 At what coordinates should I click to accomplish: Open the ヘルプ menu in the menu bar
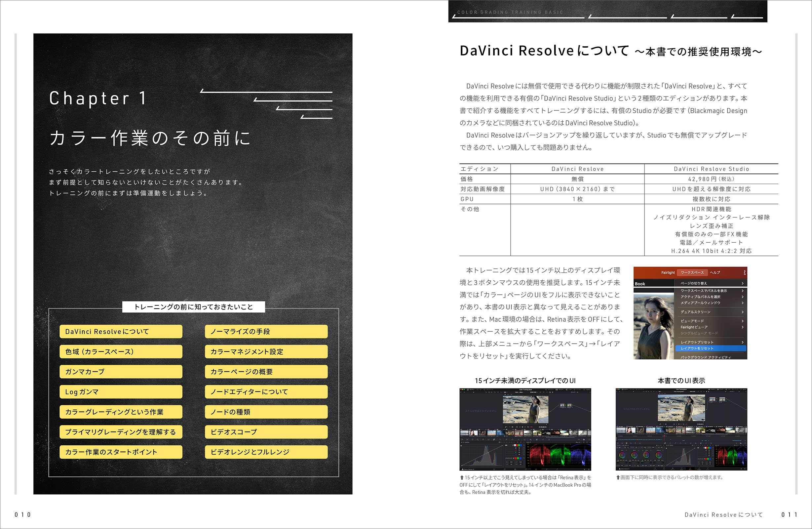pyautogui.click(x=715, y=272)
